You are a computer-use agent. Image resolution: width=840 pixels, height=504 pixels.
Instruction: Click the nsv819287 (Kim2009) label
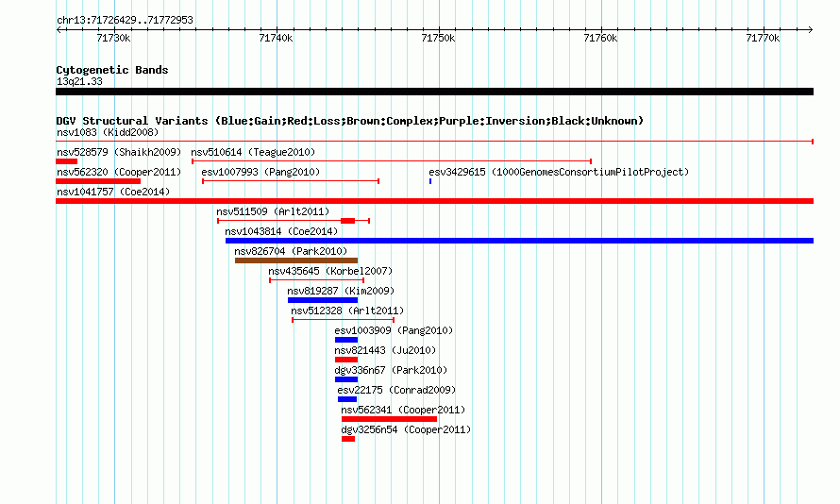click(x=341, y=291)
